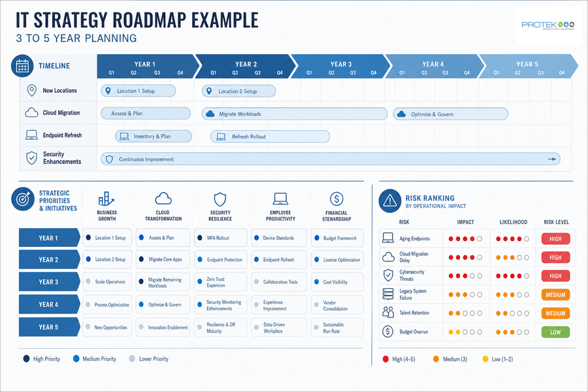Select the Year 1 priorities row label

[50, 238]
